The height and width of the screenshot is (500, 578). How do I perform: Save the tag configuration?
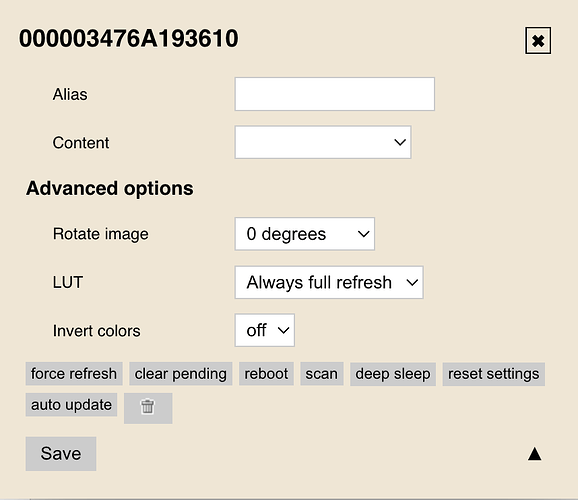[61, 454]
